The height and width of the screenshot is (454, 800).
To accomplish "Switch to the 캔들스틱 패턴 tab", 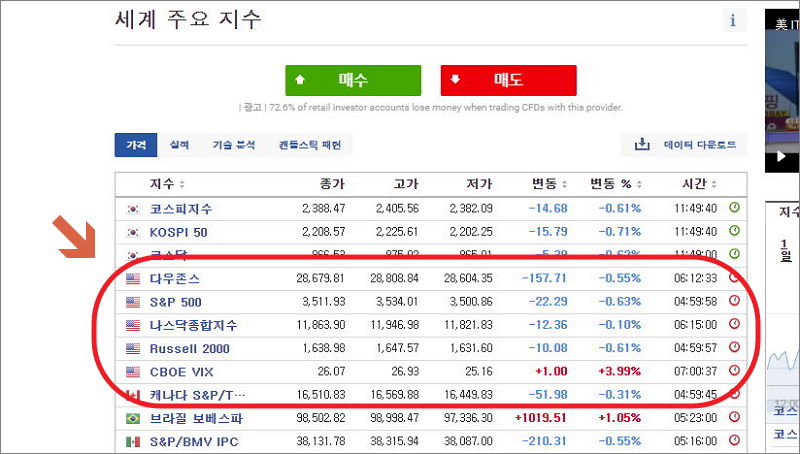I will [310, 145].
